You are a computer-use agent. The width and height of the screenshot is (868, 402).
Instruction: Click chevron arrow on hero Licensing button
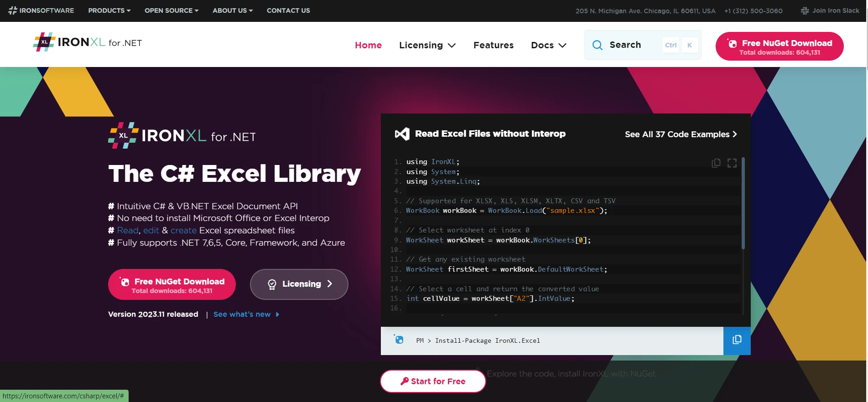[x=330, y=284]
